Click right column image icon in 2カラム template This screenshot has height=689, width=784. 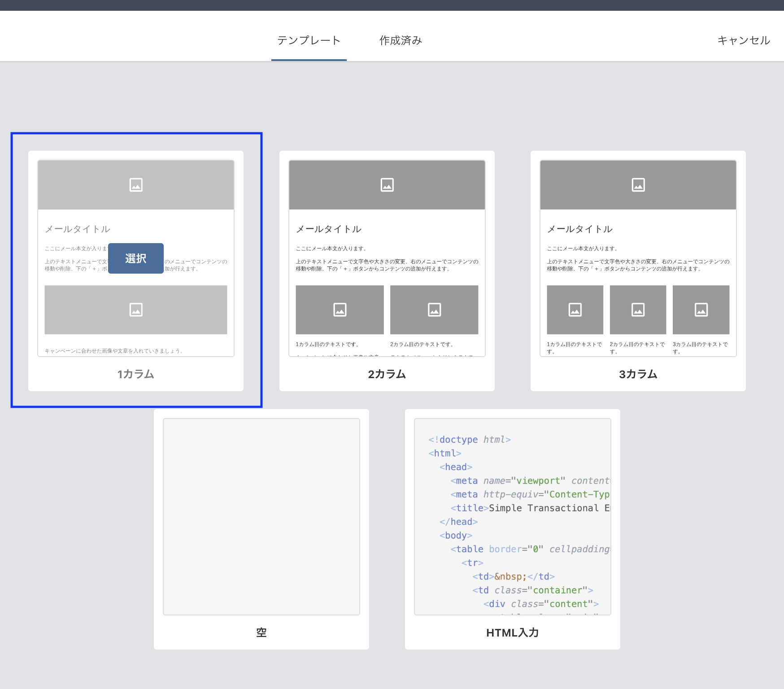[434, 310]
